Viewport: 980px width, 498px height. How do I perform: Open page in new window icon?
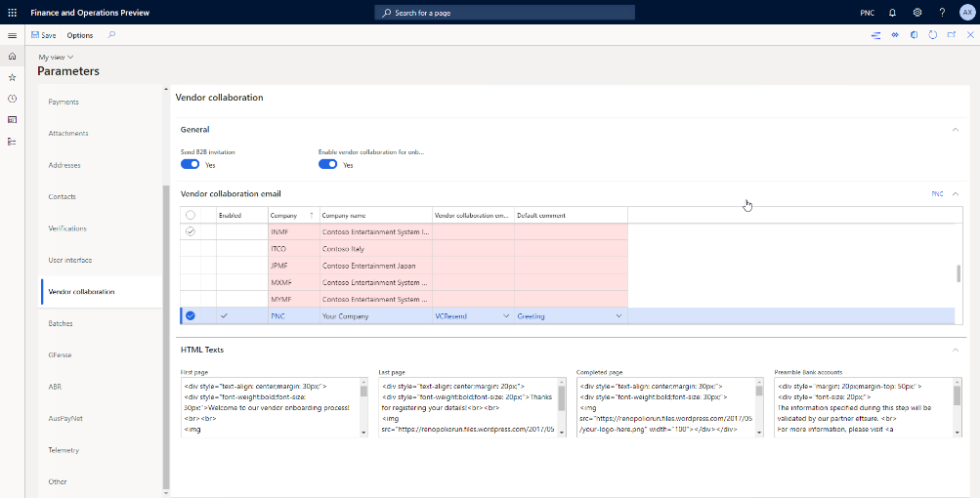point(952,35)
